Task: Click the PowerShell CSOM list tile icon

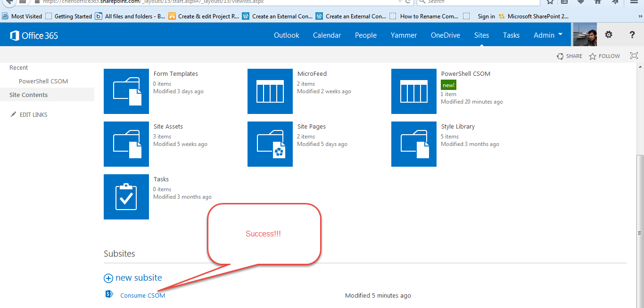Action: pos(414,91)
